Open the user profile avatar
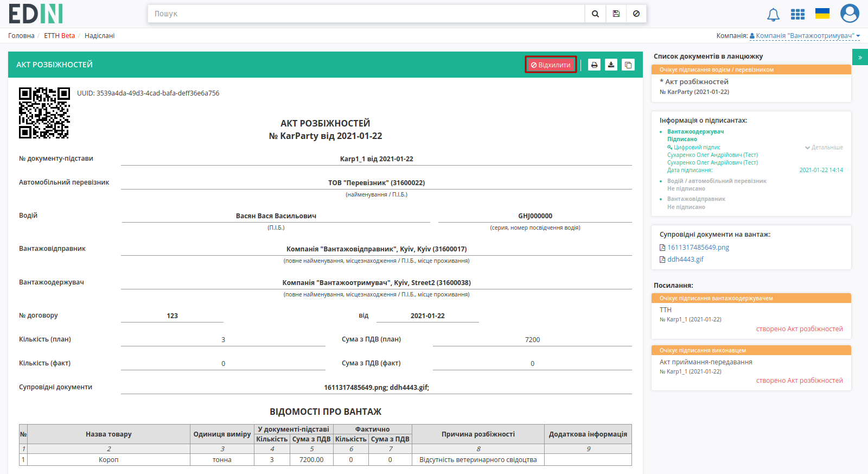This screenshot has height=474, width=868. click(850, 14)
